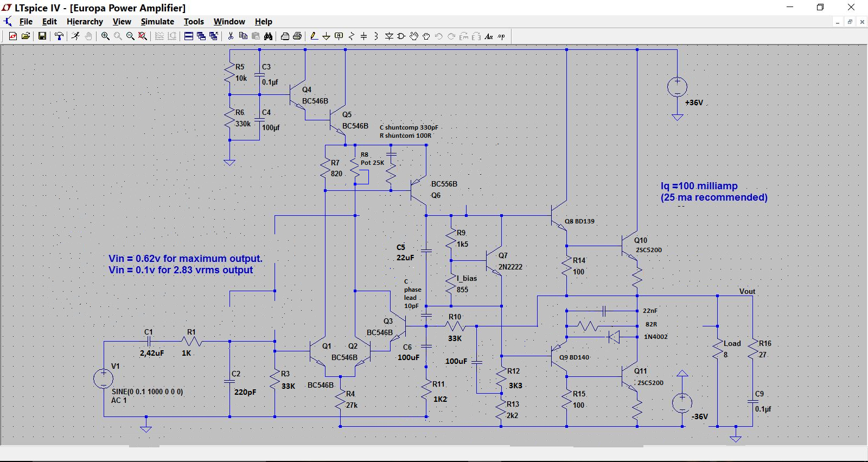
Task: Click the 'Q9 BD140' transistor label
Action: click(x=574, y=357)
